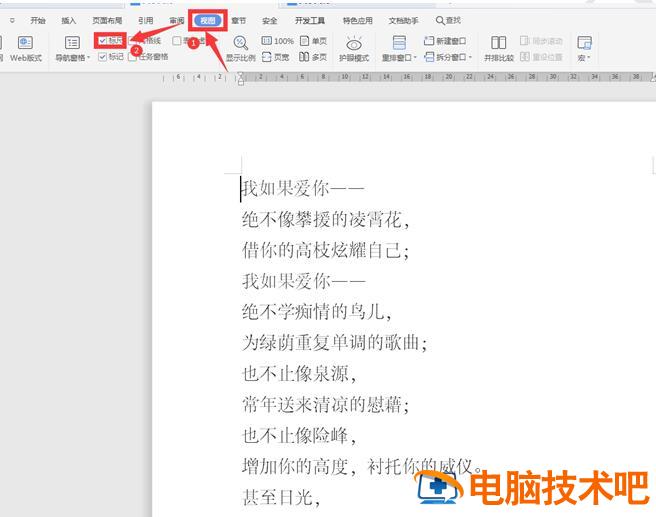Open the 开发工具 Developer tab
Screen dimensions: 656x517
pyautogui.click(x=310, y=20)
